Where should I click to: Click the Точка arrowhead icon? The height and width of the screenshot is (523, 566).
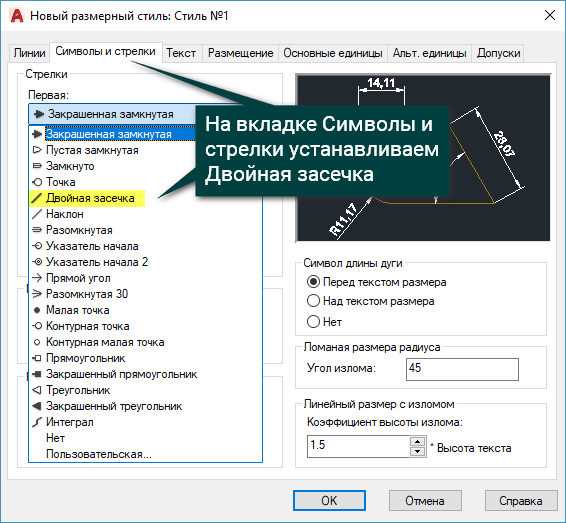37,182
